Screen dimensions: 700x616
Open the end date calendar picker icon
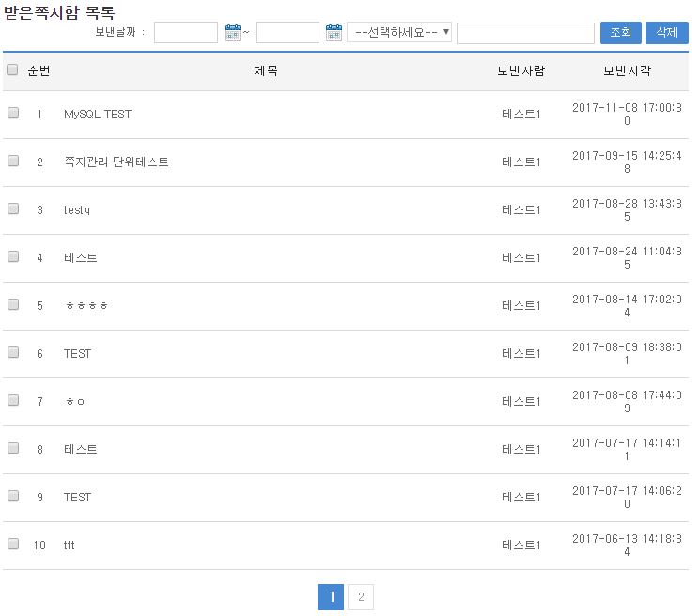coord(334,33)
